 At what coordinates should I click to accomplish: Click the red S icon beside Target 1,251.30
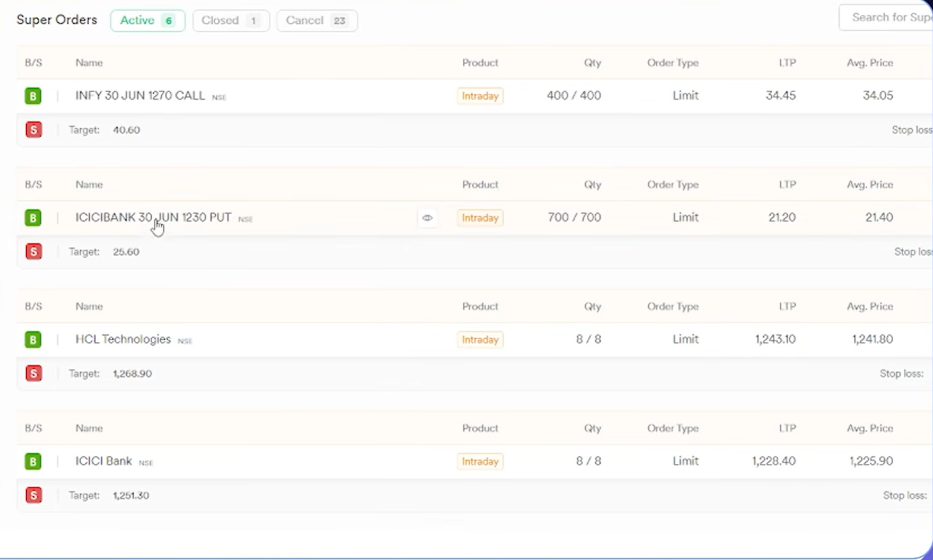click(33, 495)
